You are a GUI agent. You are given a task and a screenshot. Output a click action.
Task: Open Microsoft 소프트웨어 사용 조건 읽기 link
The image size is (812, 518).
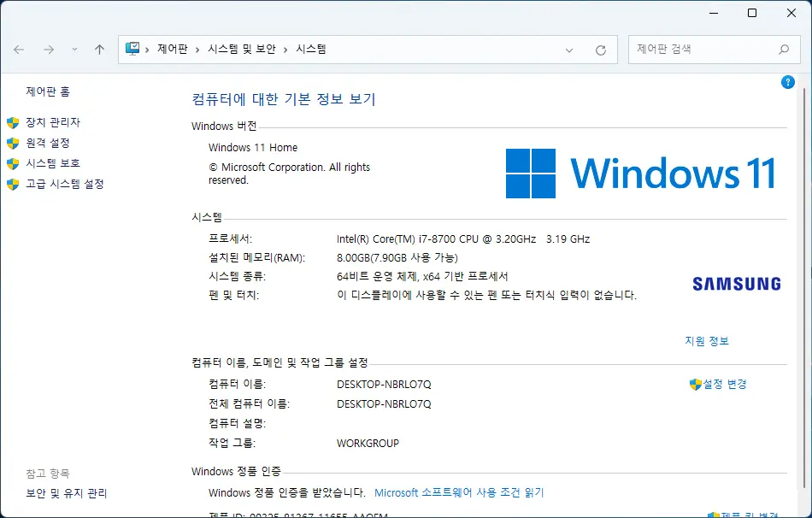459,492
